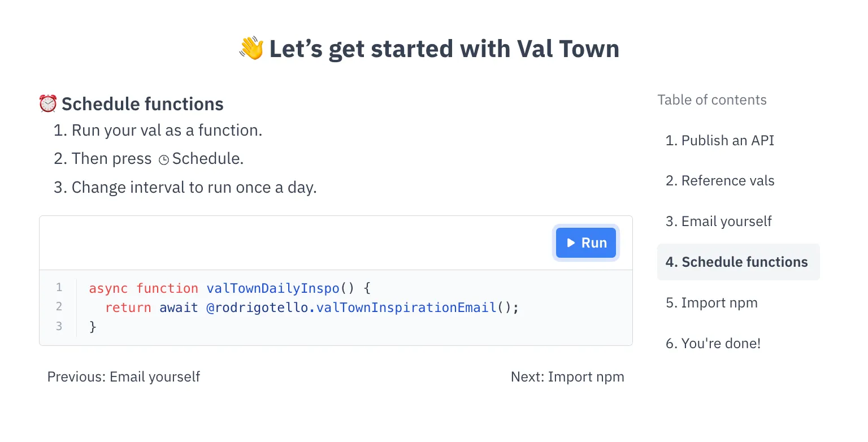Screen dimensions: 868x442
Task: Click the Next: Import npm link
Action: click(x=567, y=376)
